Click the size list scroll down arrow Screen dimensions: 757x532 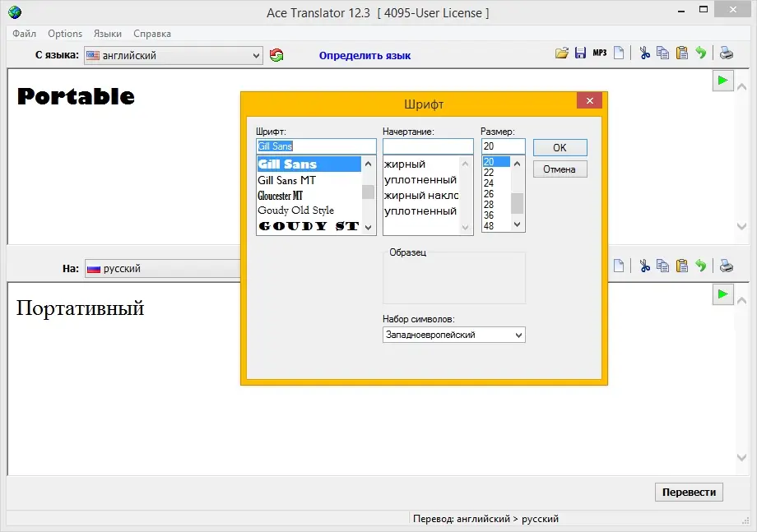517,224
